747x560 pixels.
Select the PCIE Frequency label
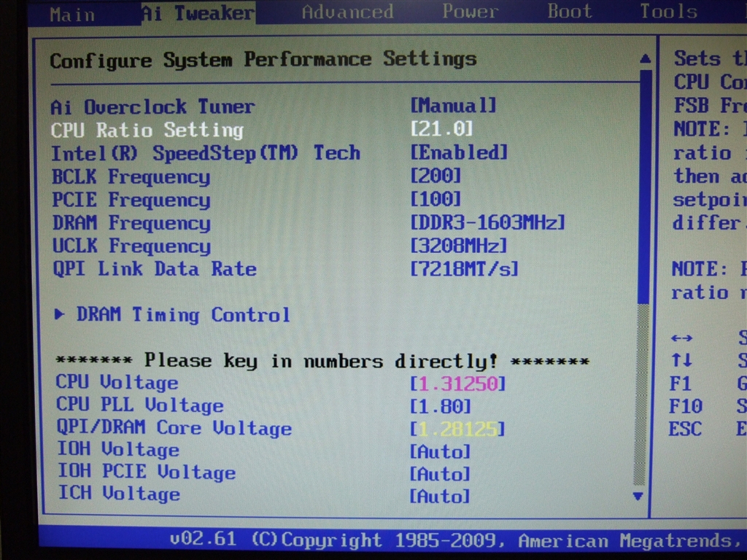click(x=131, y=200)
